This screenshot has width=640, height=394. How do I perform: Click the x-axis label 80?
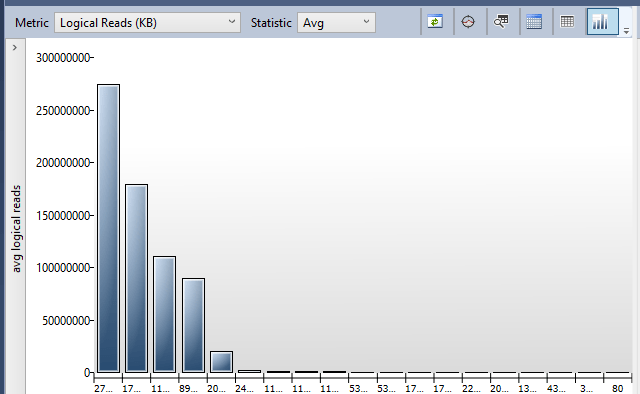click(x=618, y=389)
